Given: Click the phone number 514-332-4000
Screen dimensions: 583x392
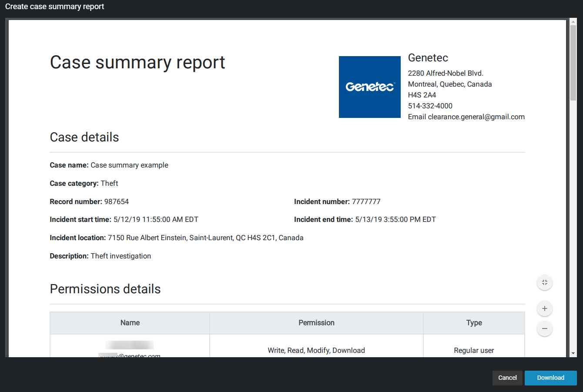Looking at the screenshot, I should click(430, 106).
